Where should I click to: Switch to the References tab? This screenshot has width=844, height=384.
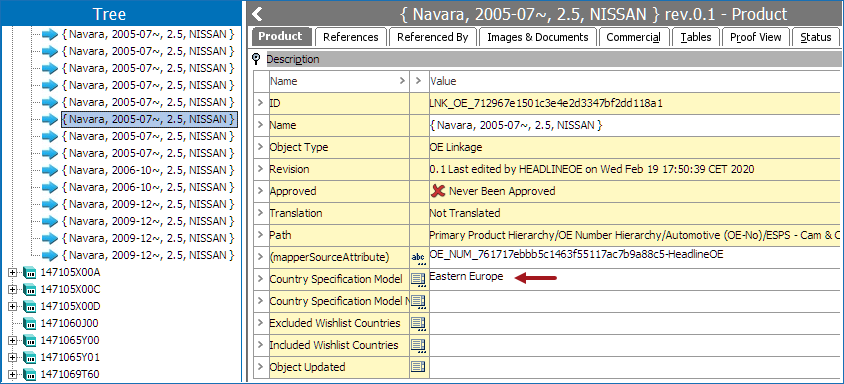(x=351, y=37)
